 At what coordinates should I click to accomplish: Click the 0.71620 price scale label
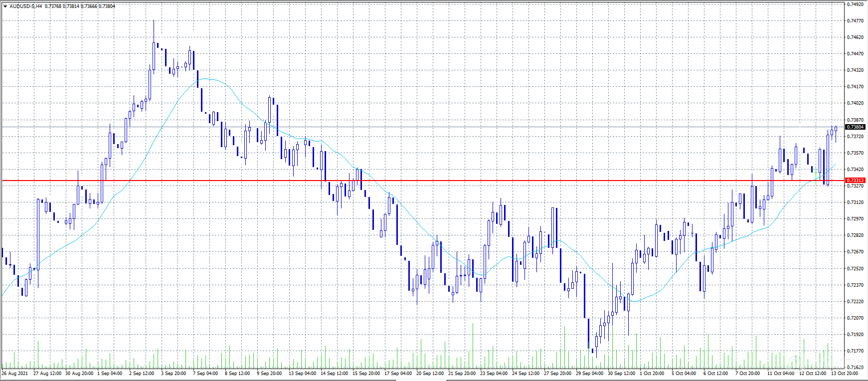pyautogui.click(x=855, y=367)
